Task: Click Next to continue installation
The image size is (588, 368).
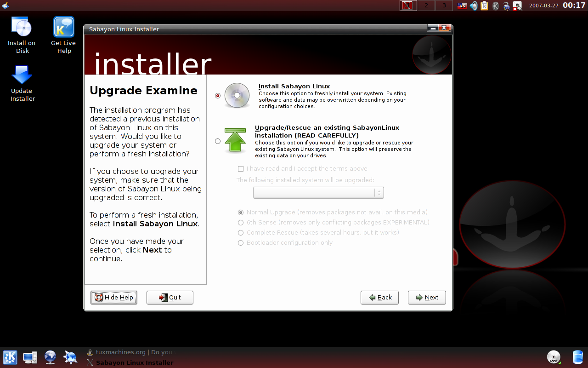Action: click(427, 298)
